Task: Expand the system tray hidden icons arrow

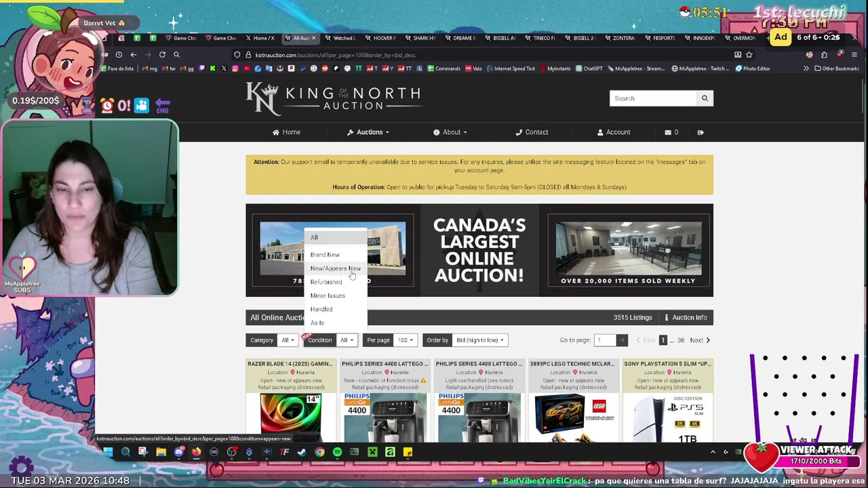Action: (x=713, y=452)
